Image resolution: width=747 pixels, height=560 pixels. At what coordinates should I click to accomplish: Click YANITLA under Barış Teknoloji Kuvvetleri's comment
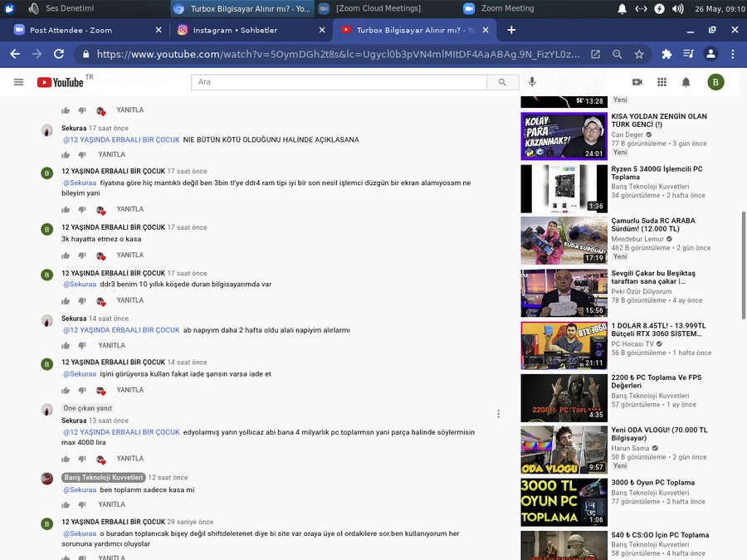click(111, 504)
